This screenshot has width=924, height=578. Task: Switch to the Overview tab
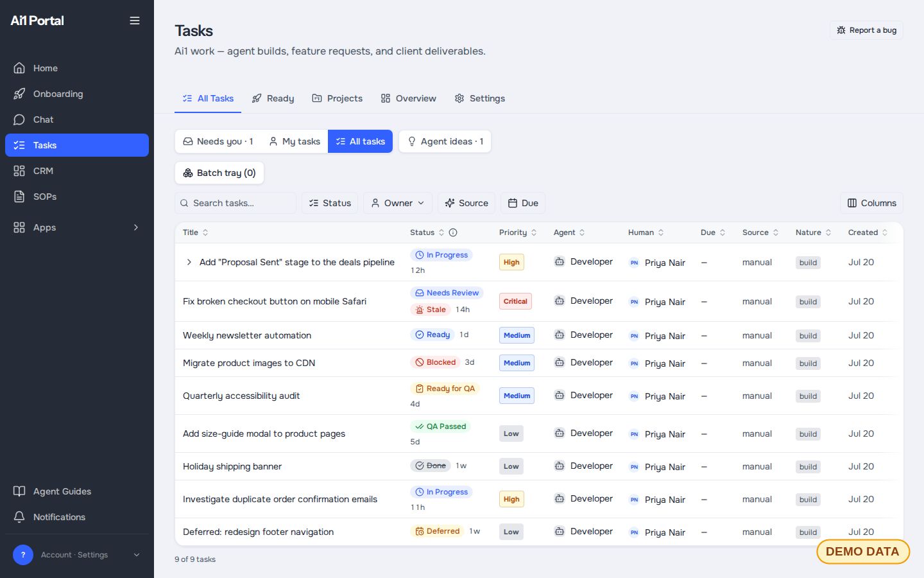408,98
